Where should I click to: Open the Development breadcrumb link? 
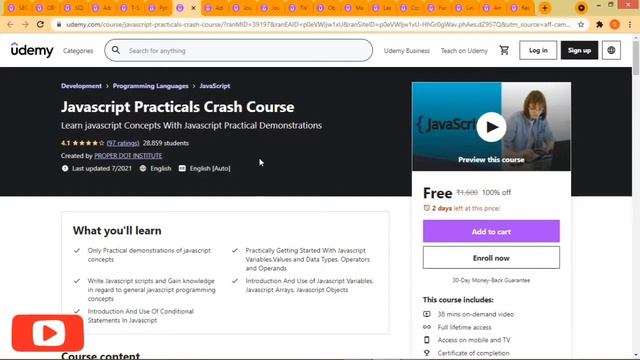[81, 86]
